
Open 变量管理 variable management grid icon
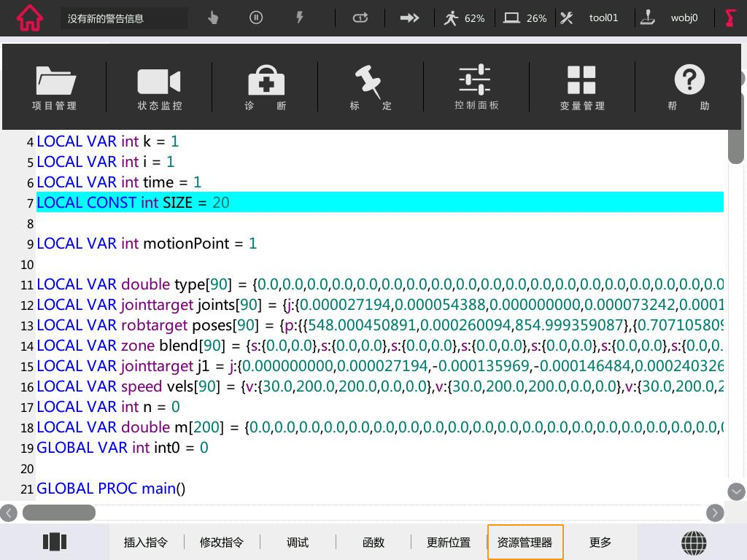pyautogui.click(x=582, y=87)
